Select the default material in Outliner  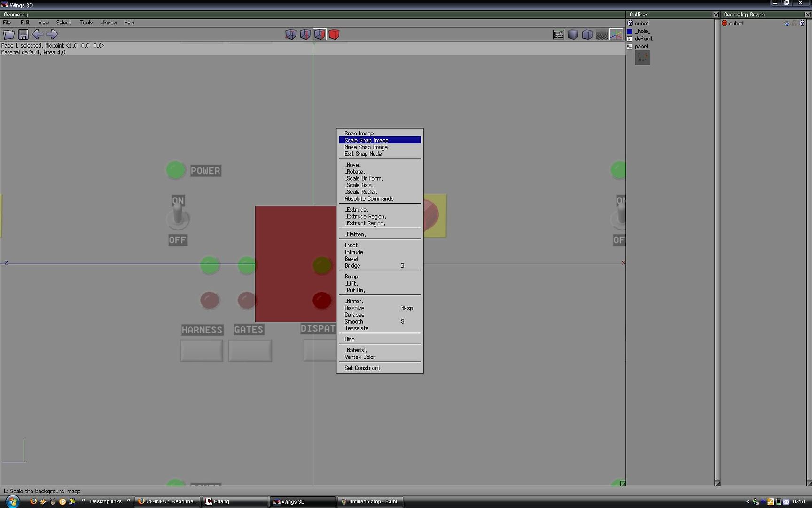(x=643, y=39)
